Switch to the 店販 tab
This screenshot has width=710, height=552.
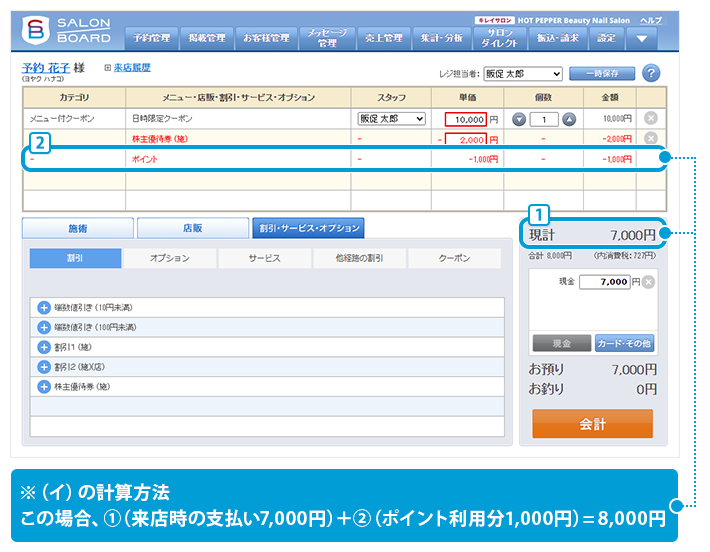coord(192,228)
